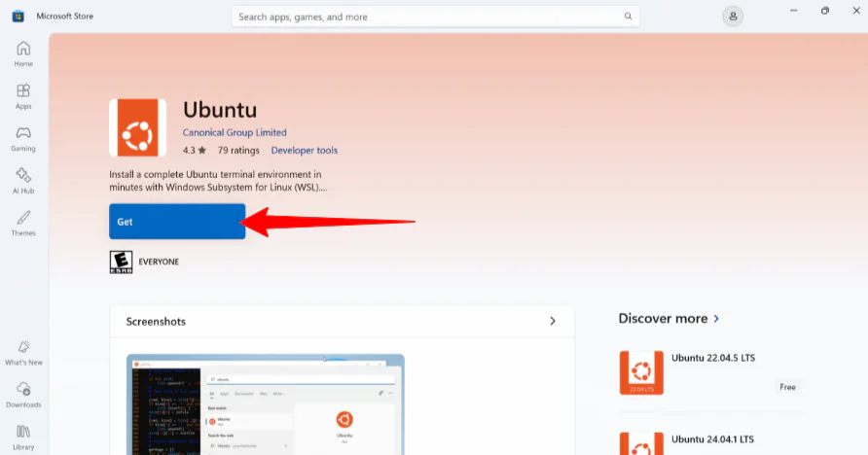This screenshot has width=868, height=455.
Task: Open the Ubuntu terminal screenshot thumbnail
Action: [x=265, y=404]
